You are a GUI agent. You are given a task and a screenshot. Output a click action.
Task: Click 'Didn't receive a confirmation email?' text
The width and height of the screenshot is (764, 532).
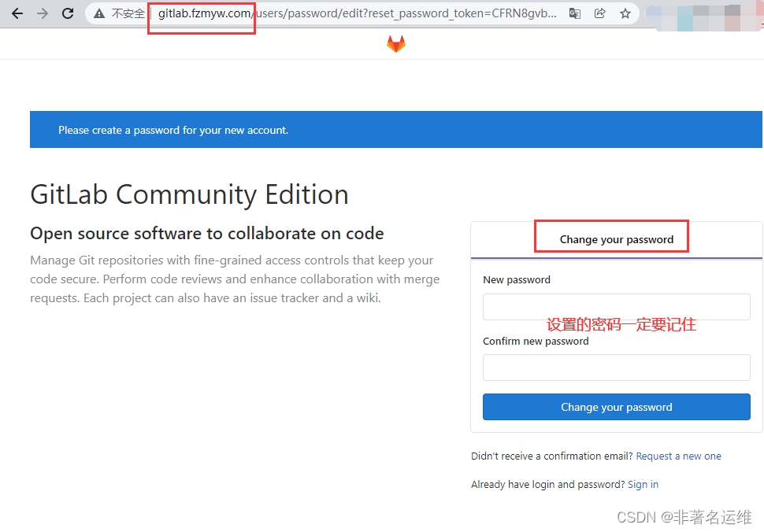tap(552, 456)
